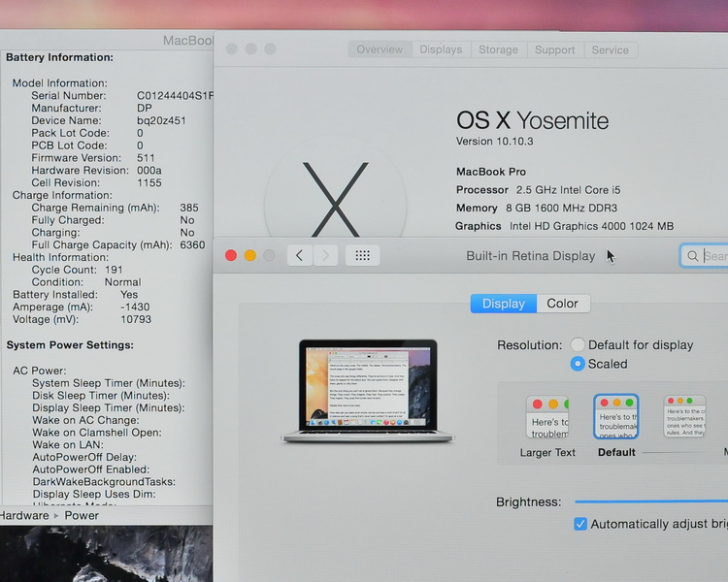This screenshot has height=582, width=728.
Task: Click the search magnifier icon
Action: click(x=692, y=256)
